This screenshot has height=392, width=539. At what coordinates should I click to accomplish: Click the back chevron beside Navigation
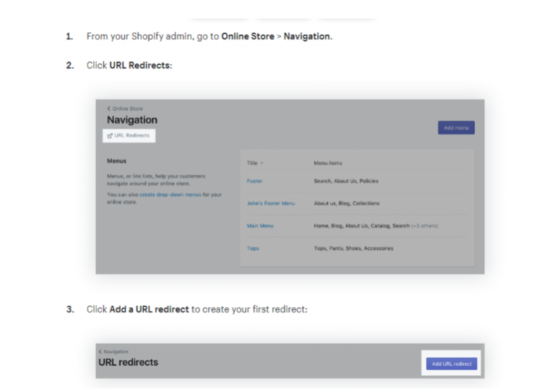click(x=100, y=351)
